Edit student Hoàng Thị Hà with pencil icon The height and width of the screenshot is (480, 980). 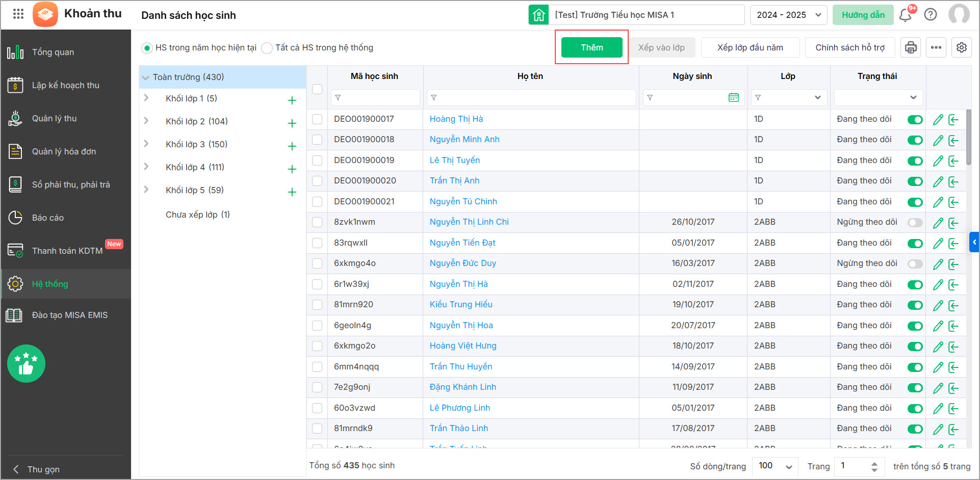coord(938,120)
